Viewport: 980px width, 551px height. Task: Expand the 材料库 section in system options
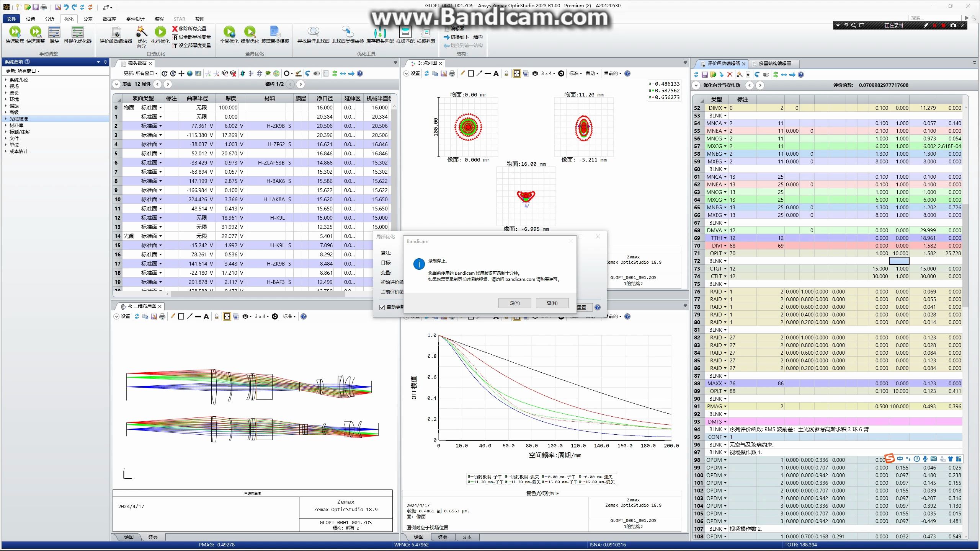[x=6, y=126]
